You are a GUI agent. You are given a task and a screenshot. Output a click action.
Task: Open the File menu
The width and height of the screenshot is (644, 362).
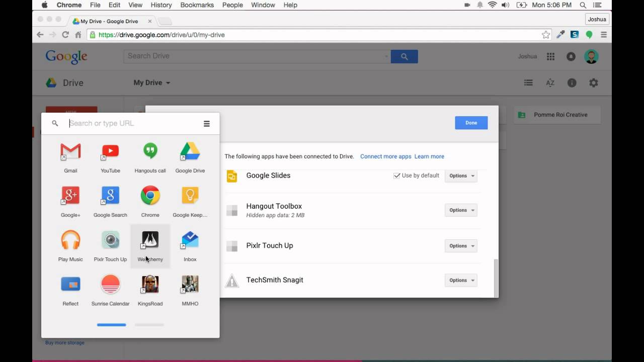[95, 5]
